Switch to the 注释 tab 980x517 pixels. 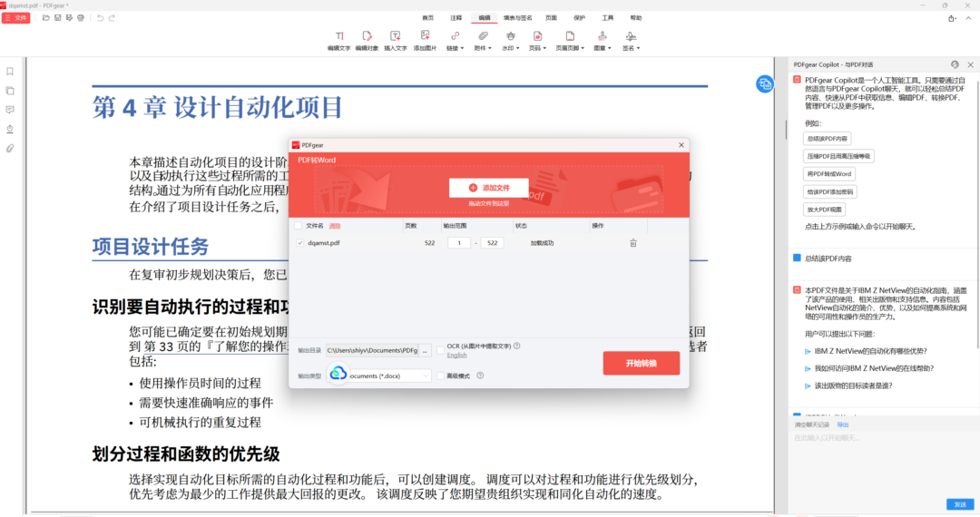tap(456, 18)
